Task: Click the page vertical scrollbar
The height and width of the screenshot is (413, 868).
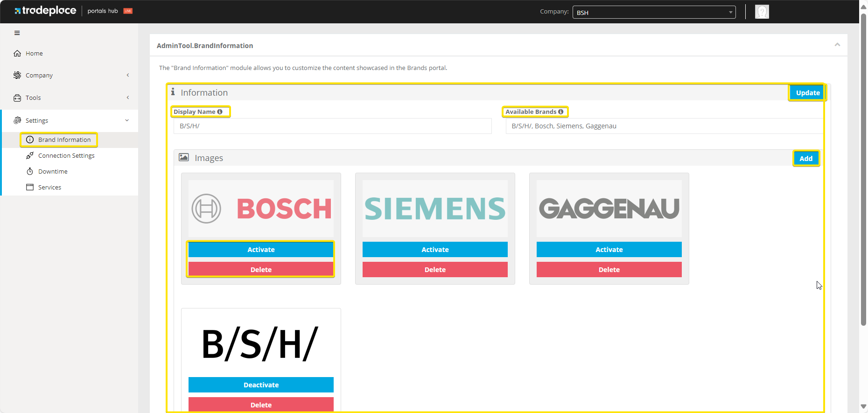Action: pyautogui.click(x=863, y=169)
